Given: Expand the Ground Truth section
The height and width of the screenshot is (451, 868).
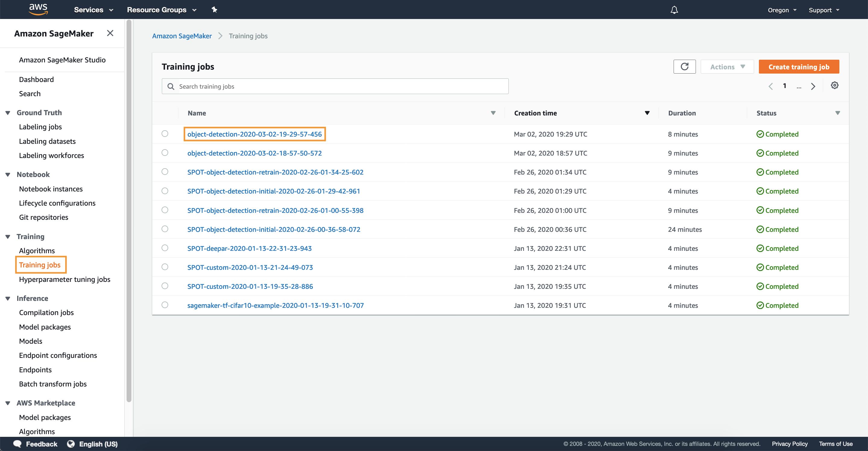Looking at the screenshot, I should coord(9,112).
